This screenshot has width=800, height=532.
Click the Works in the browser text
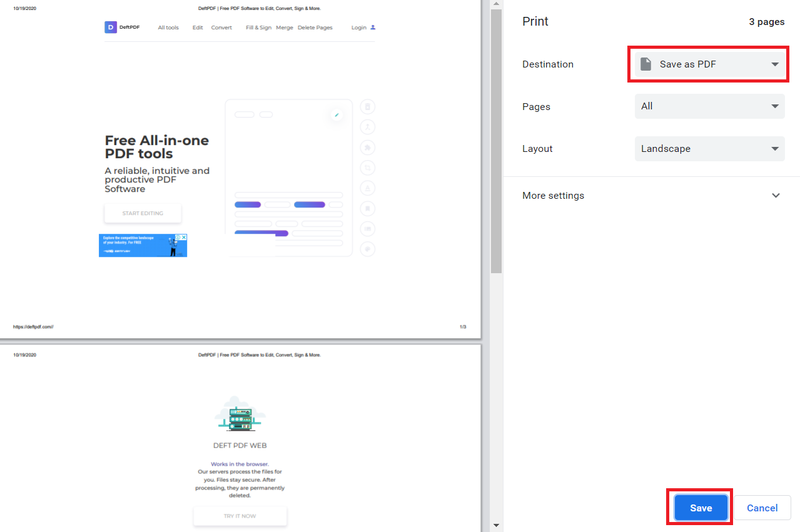[x=240, y=464]
